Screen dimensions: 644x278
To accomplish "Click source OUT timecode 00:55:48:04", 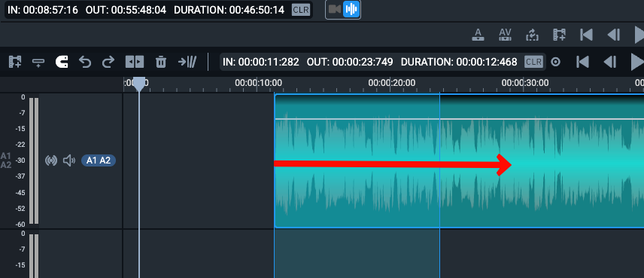I will (126, 10).
